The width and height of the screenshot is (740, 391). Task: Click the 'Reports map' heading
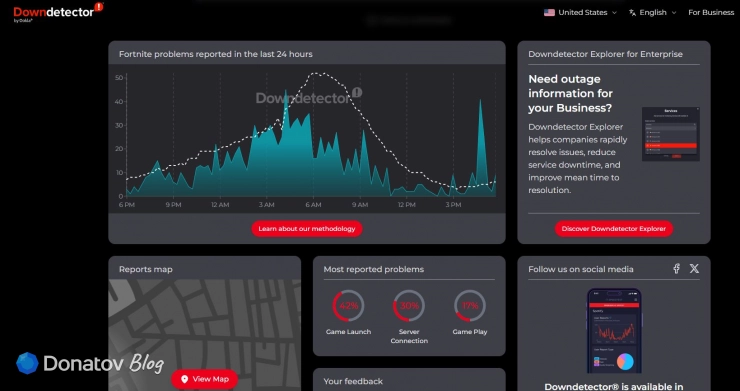(146, 269)
